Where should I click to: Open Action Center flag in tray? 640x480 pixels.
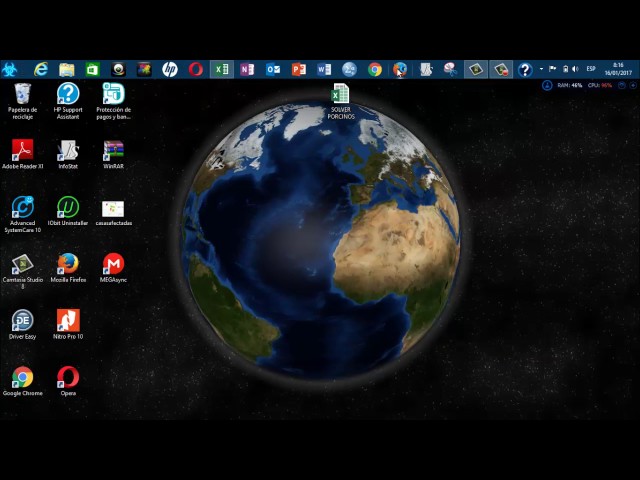(553, 69)
